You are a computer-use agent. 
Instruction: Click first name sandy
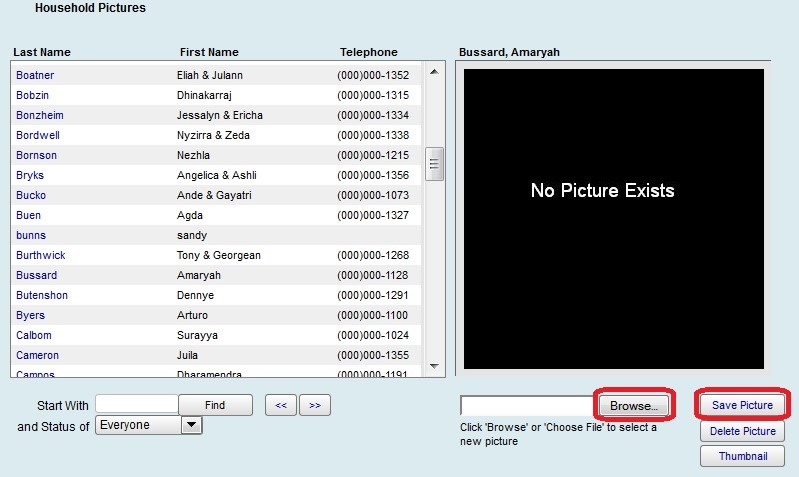[x=192, y=235]
